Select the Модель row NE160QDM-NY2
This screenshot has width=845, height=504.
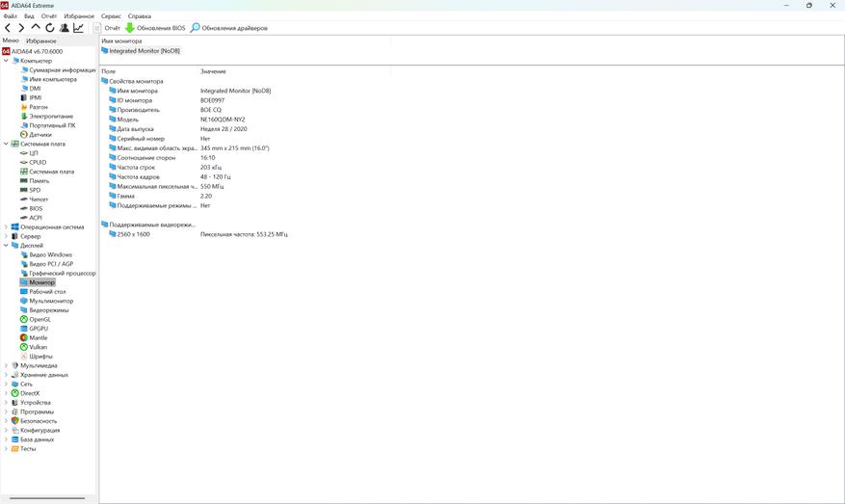click(x=177, y=119)
